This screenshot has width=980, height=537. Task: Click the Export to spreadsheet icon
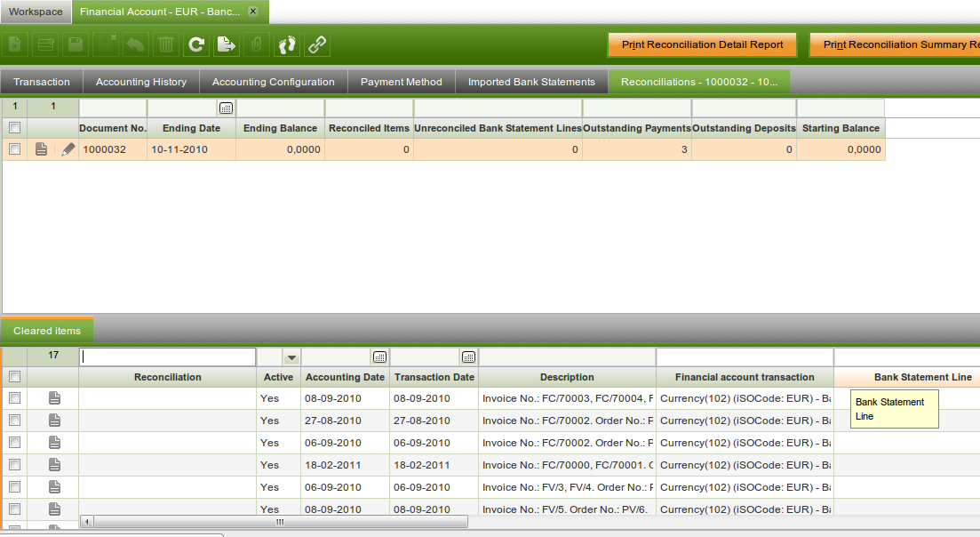point(227,44)
